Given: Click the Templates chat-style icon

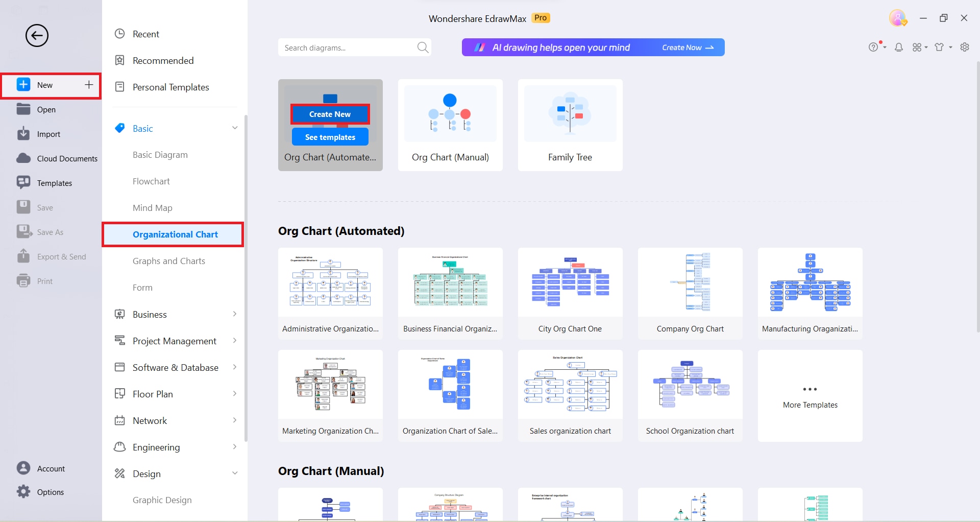Looking at the screenshot, I should tap(23, 183).
